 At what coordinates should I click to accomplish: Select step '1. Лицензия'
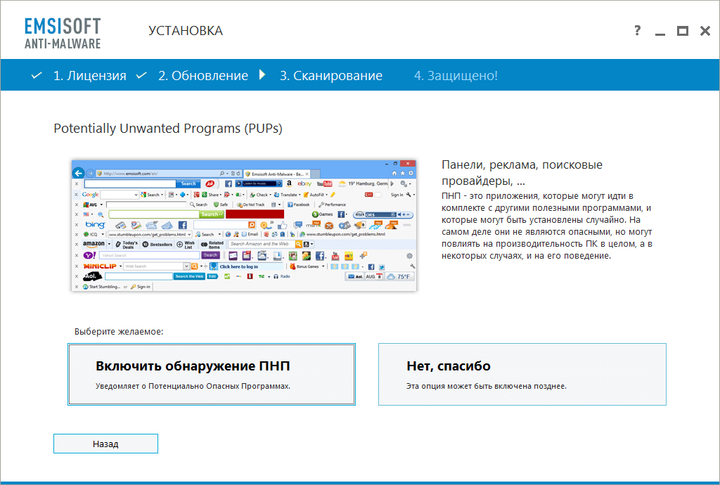pyautogui.click(x=90, y=75)
